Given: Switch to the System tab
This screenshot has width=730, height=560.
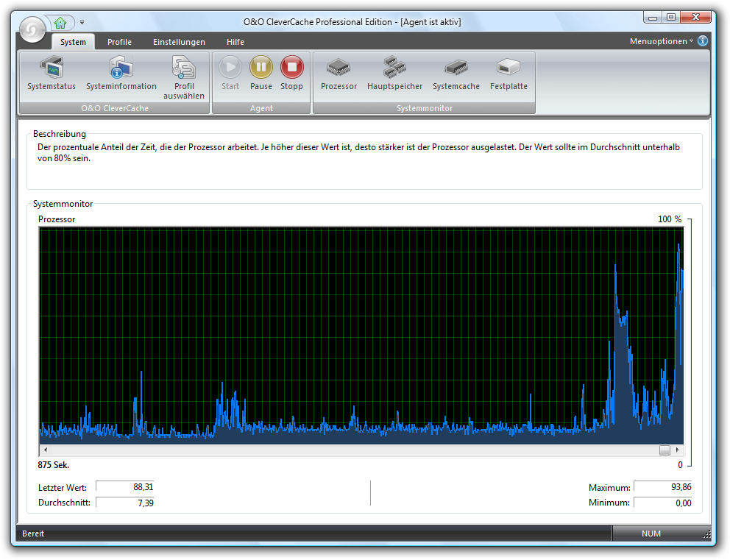Looking at the screenshot, I should (x=73, y=42).
